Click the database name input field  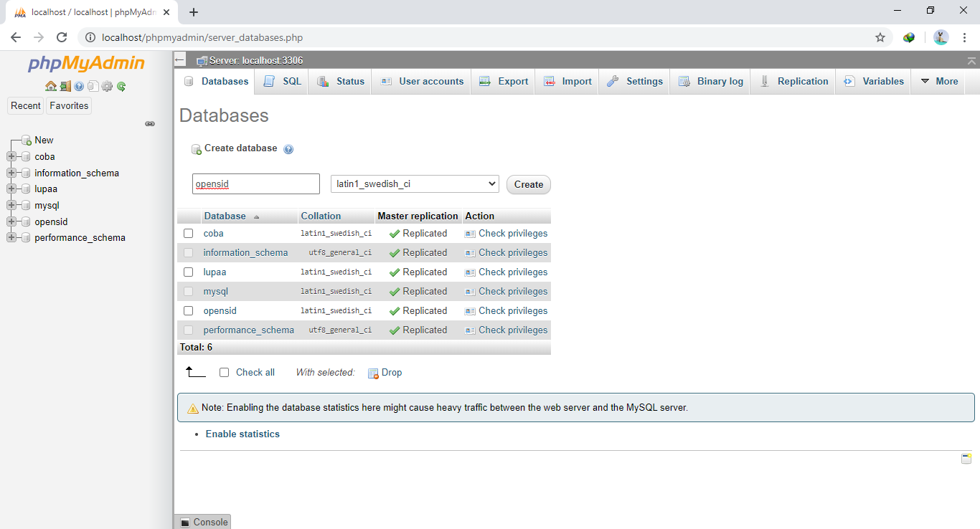[x=255, y=184]
